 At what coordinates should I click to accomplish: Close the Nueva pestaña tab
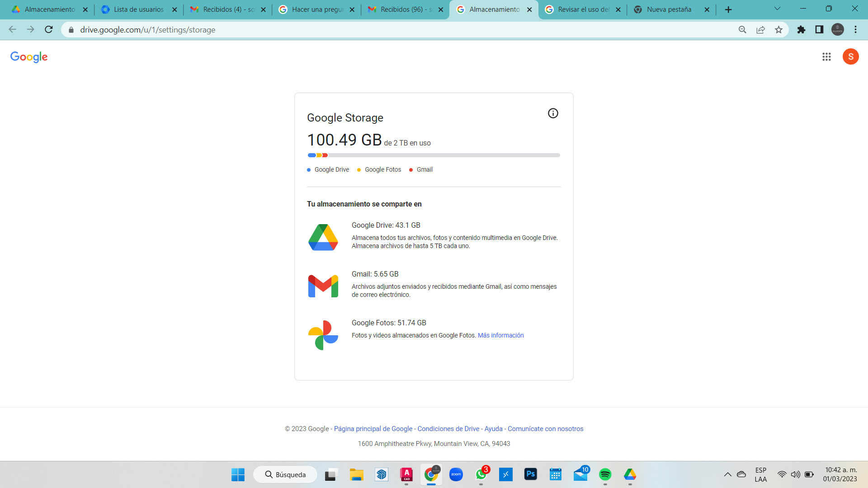pyautogui.click(x=707, y=9)
